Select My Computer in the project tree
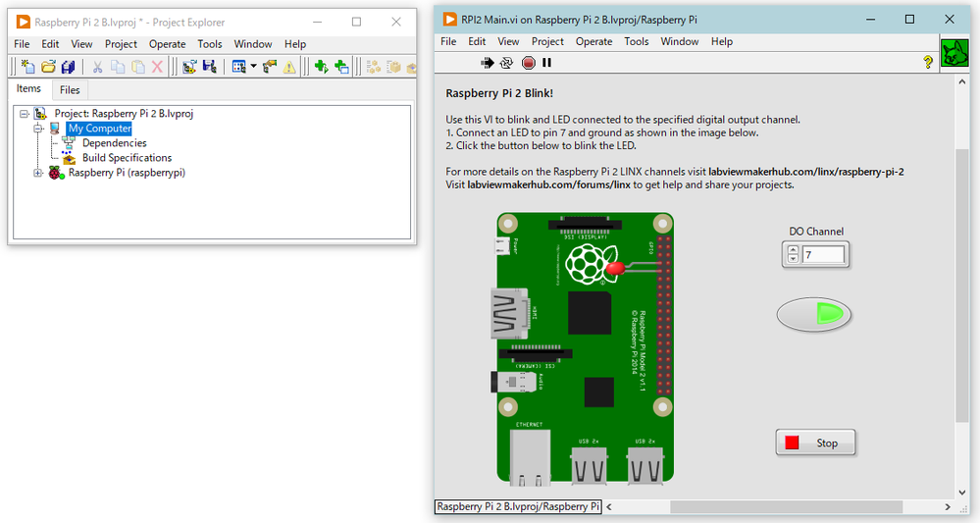Screen dimensions: 980x523 point(100,129)
